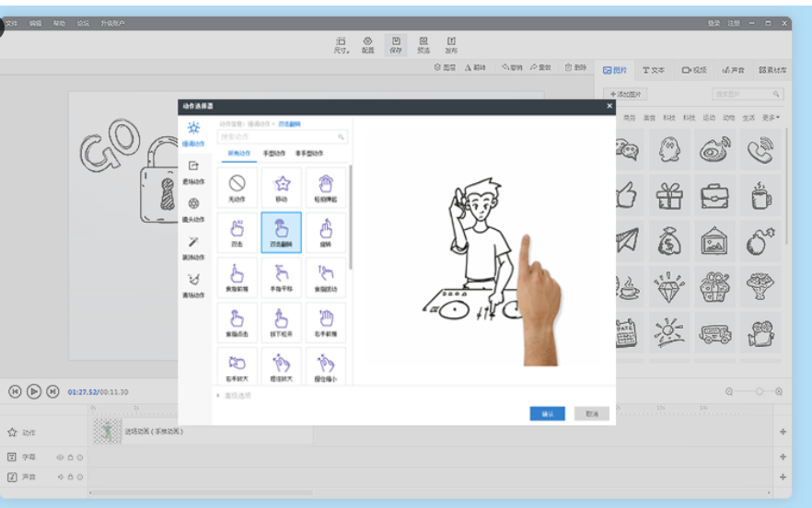812x508 pixels.
Task: Expand the 更多 category dropdown
Action: click(771, 118)
